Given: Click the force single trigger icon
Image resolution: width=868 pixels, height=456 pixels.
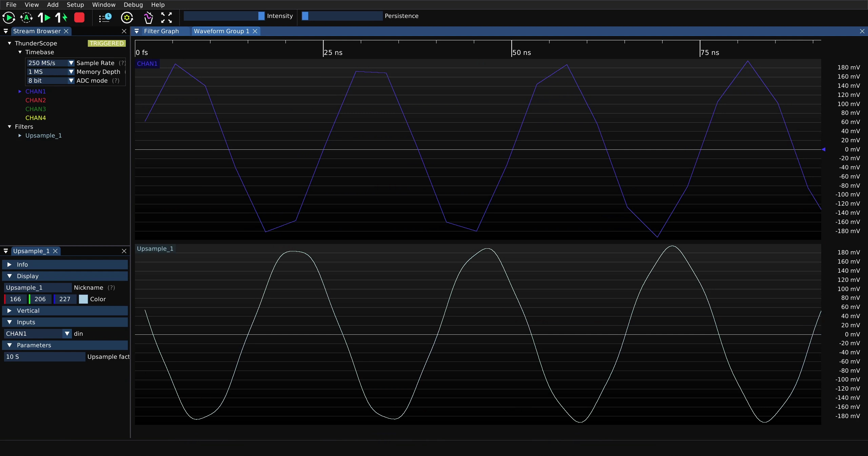Looking at the screenshot, I should pos(62,18).
